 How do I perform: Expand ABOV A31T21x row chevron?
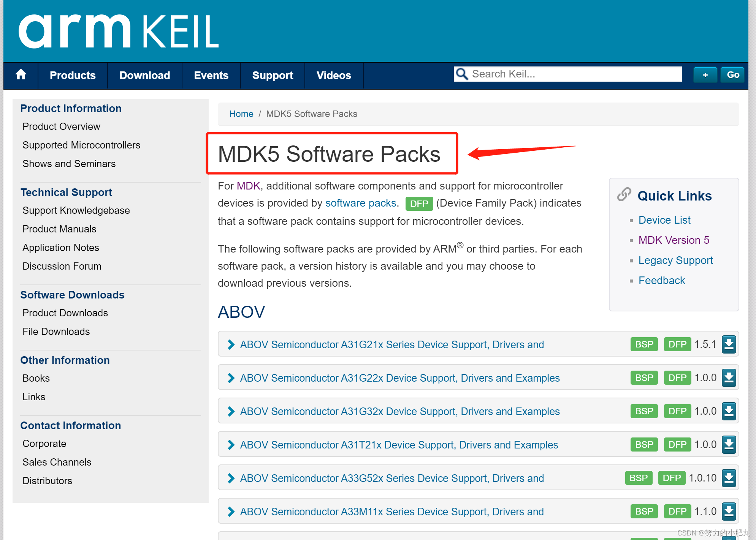(231, 445)
